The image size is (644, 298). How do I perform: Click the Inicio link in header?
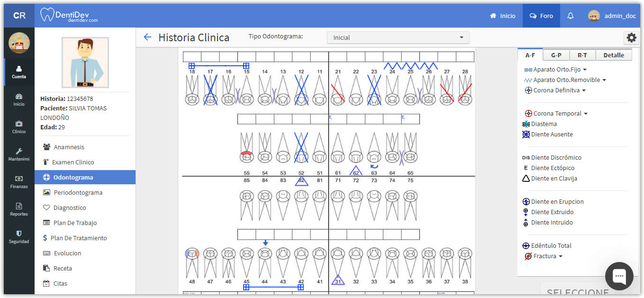pyautogui.click(x=502, y=16)
